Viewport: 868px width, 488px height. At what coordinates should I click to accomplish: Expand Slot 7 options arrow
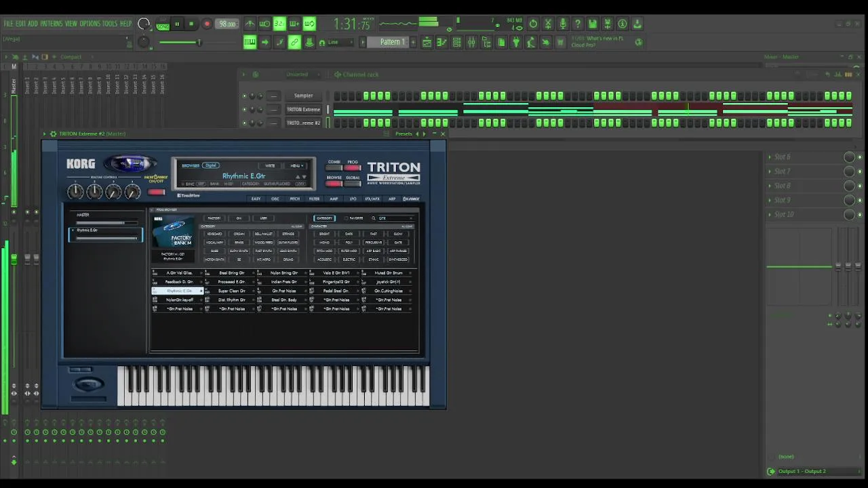770,171
